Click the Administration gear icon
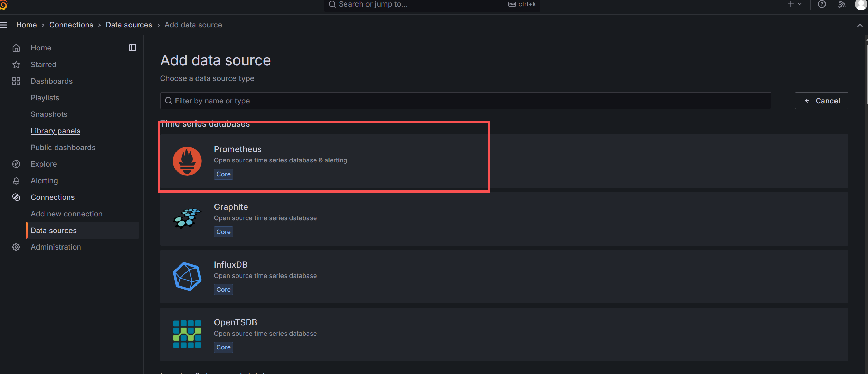 point(16,247)
